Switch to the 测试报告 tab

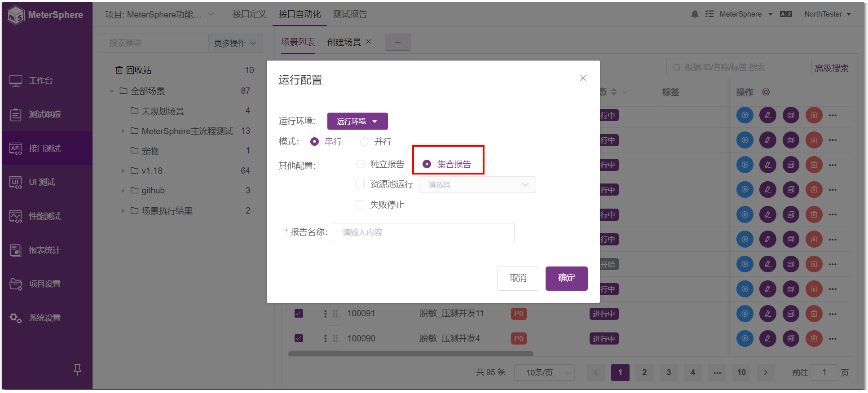350,14
